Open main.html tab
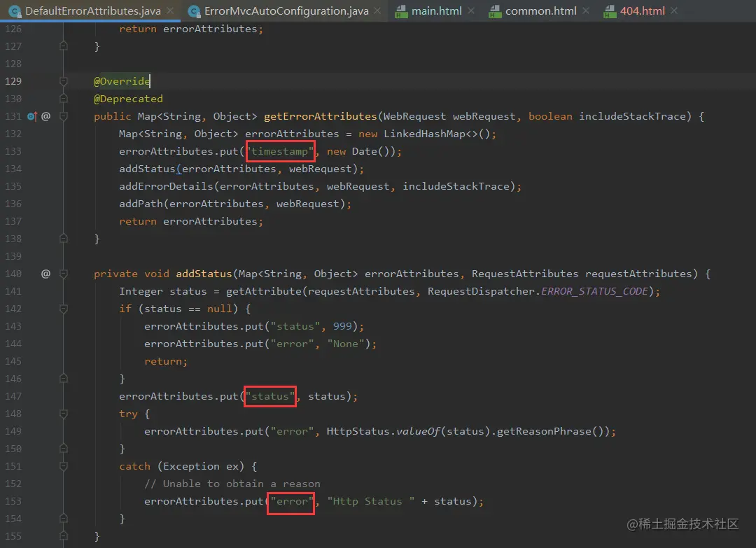 tap(436, 10)
